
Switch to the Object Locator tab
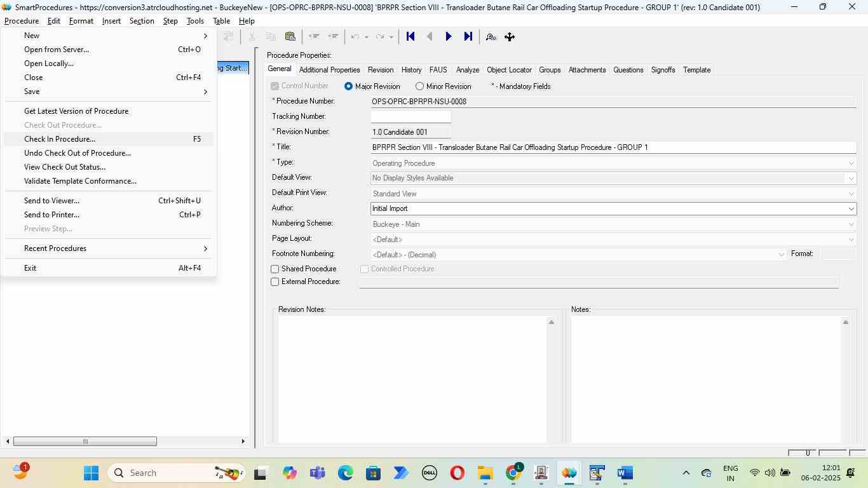[x=509, y=70]
